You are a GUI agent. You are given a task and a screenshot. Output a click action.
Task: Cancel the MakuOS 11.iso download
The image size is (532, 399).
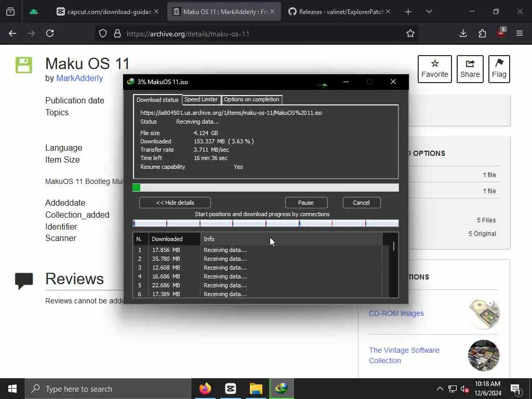click(362, 203)
